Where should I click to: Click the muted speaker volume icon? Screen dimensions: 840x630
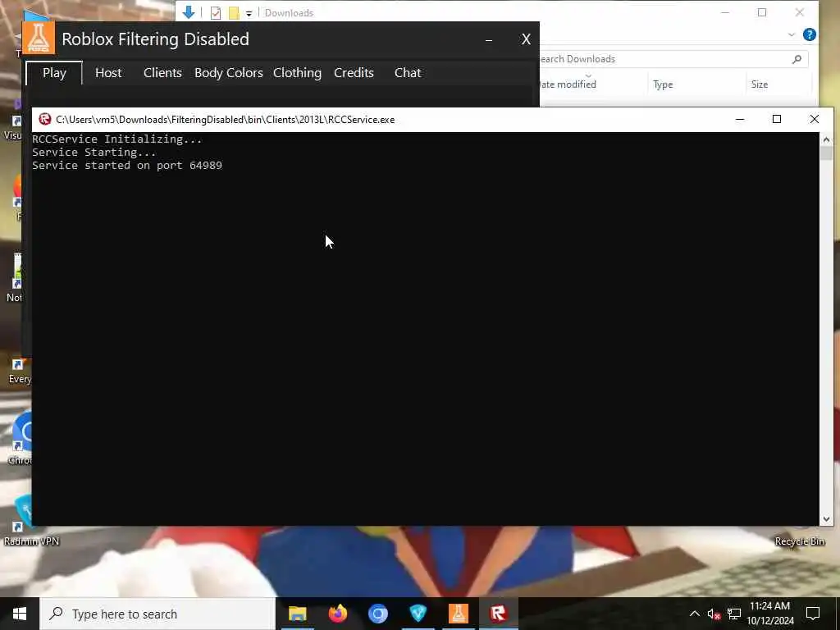[714, 614]
